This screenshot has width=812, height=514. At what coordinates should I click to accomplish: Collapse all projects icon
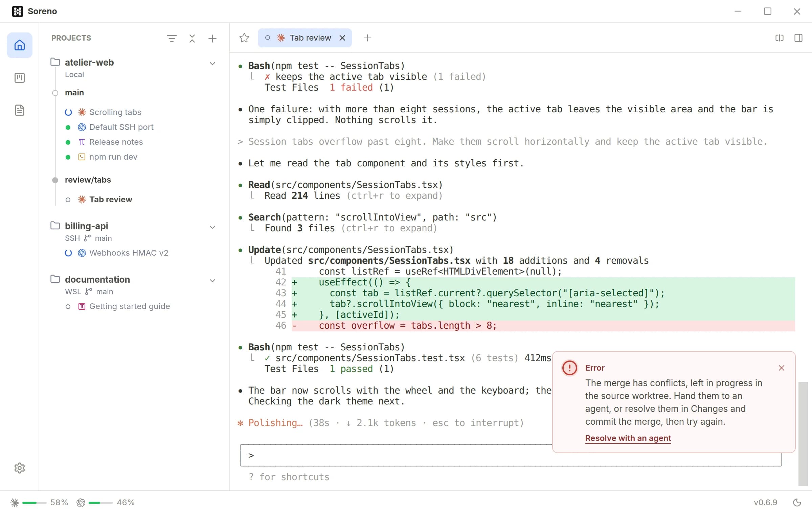(192, 38)
